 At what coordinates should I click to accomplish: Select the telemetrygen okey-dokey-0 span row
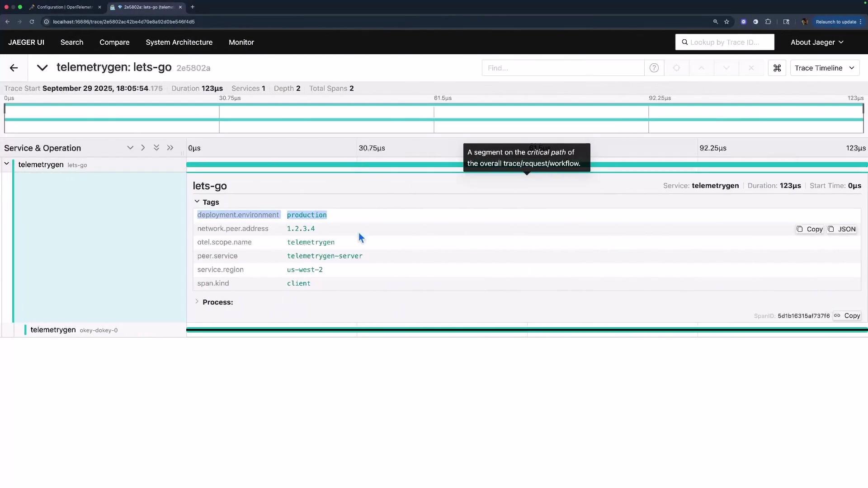click(x=74, y=330)
